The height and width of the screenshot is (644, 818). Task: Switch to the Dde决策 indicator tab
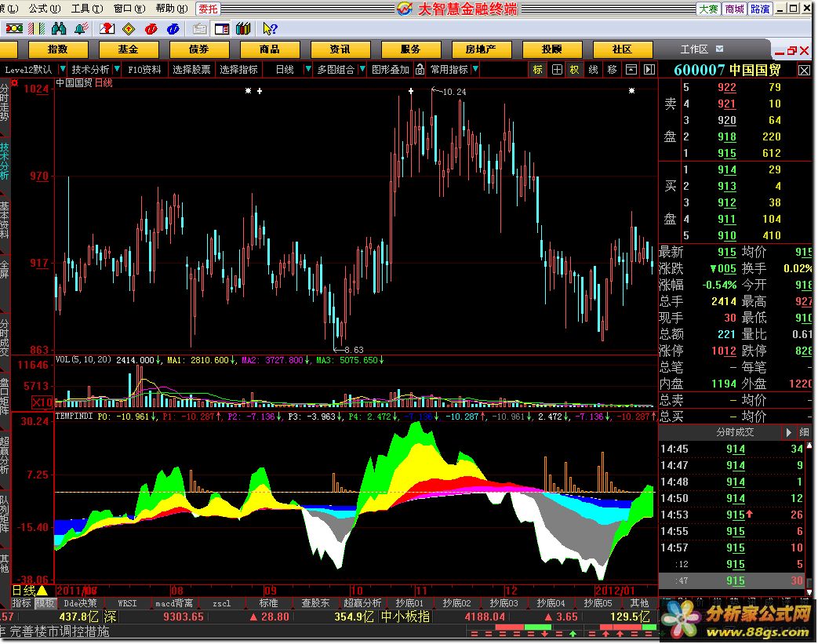tap(80, 603)
